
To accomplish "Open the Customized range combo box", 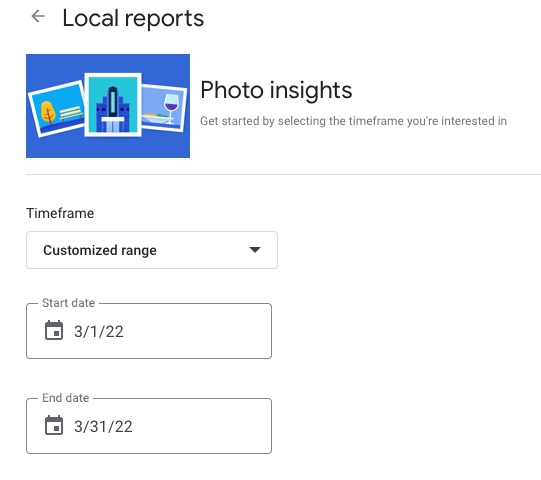I will (x=152, y=250).
